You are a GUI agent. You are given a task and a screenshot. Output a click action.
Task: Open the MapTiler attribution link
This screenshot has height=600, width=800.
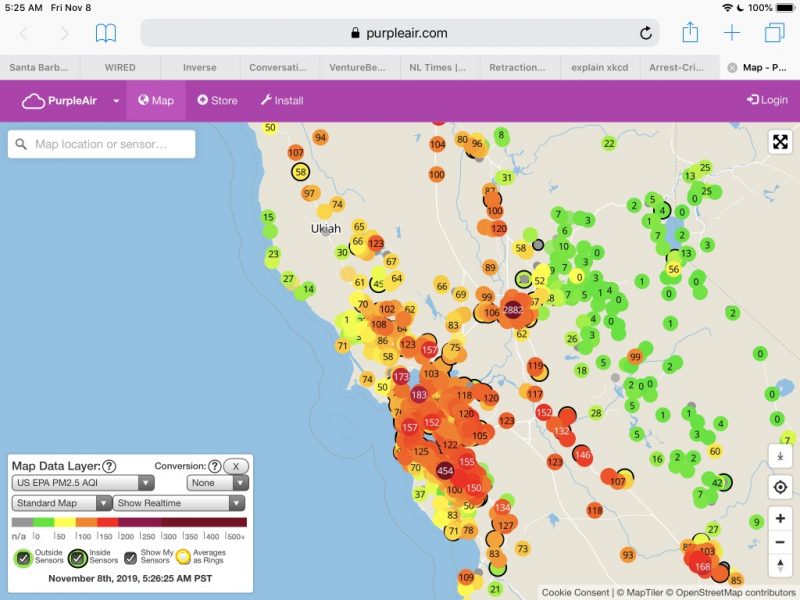(640, 592)
